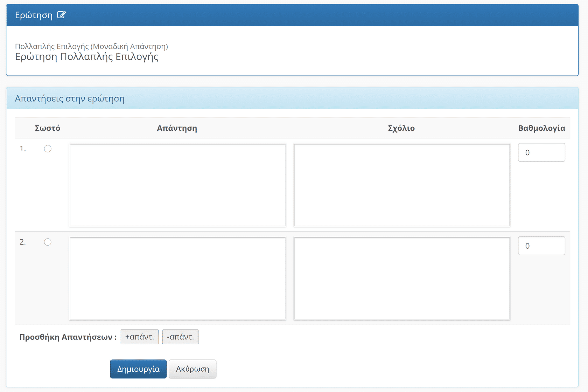
Task: Mark answer 2 as correct
Action: click(48, 242)
